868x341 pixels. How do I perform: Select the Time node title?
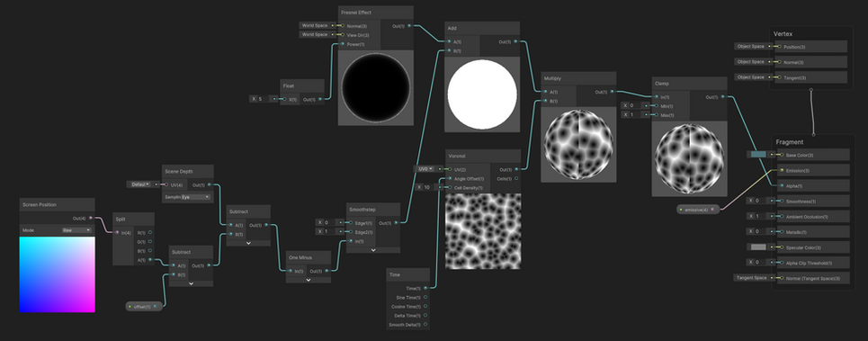(395, 274)
